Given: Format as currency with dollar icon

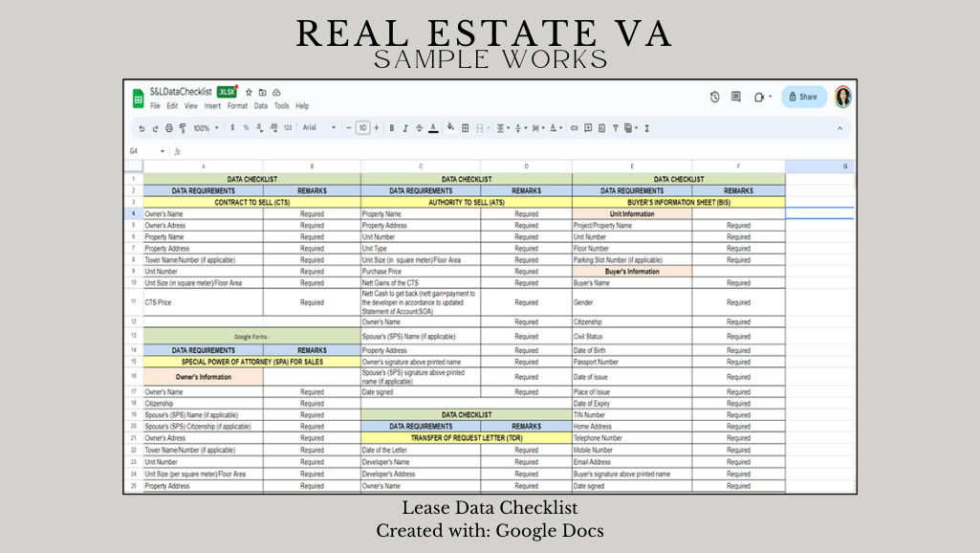Looking at the screenshot, I should point(232,127).
